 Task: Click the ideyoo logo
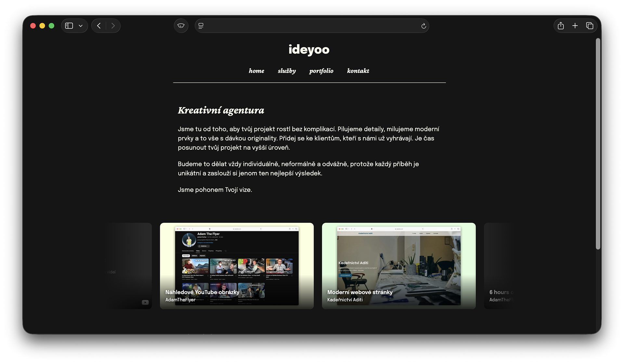click(x=309, y=49)
